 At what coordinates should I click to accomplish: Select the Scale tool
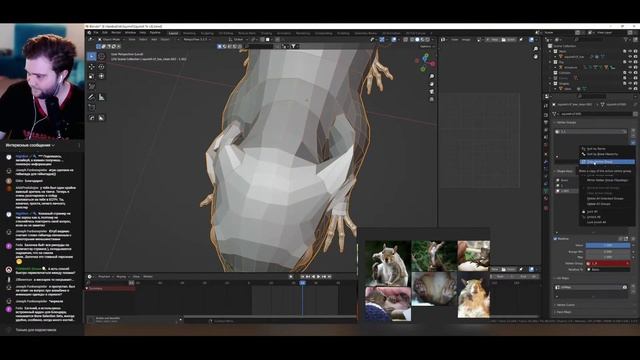[x=91, y=76]
